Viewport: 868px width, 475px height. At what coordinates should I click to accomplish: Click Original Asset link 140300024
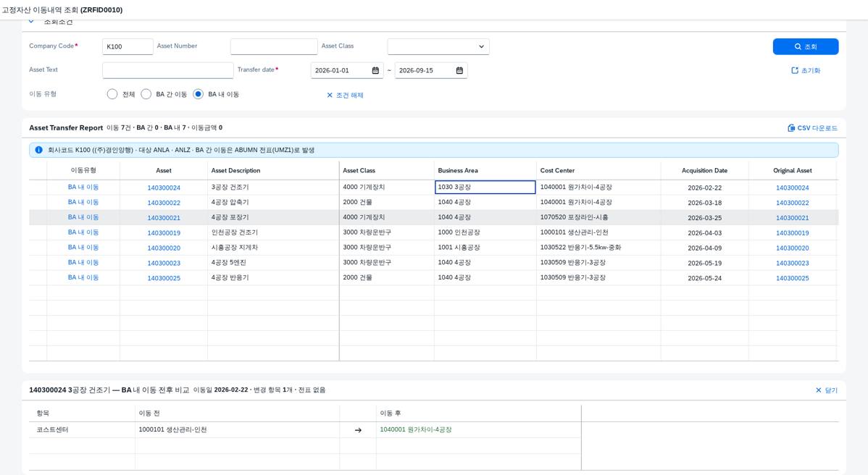[x=792, y=188]
